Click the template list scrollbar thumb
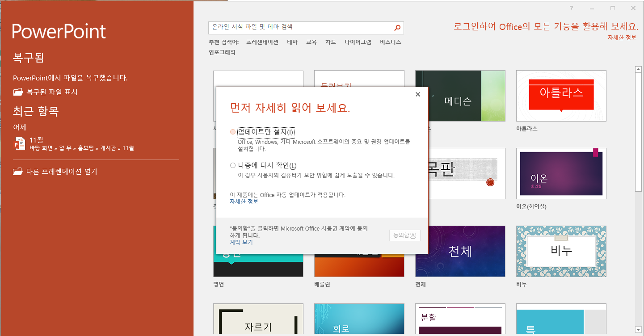Screen dimensions: 644x336 (x=638, y=132)
